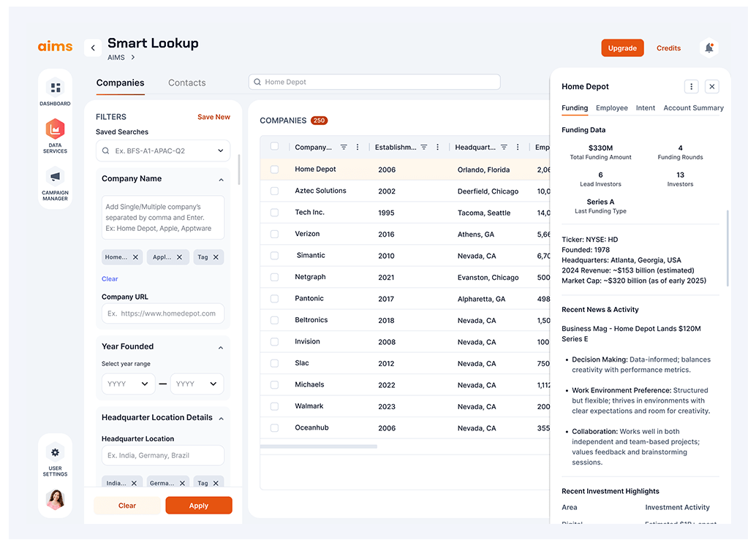This screenshot has width=756, height=548.
Task: Open the Home Depot panel's three-dot menu
Action: click(691, 86)
